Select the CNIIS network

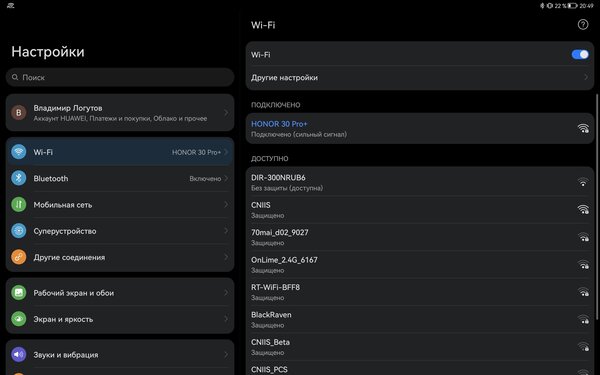tap(420, 210)
